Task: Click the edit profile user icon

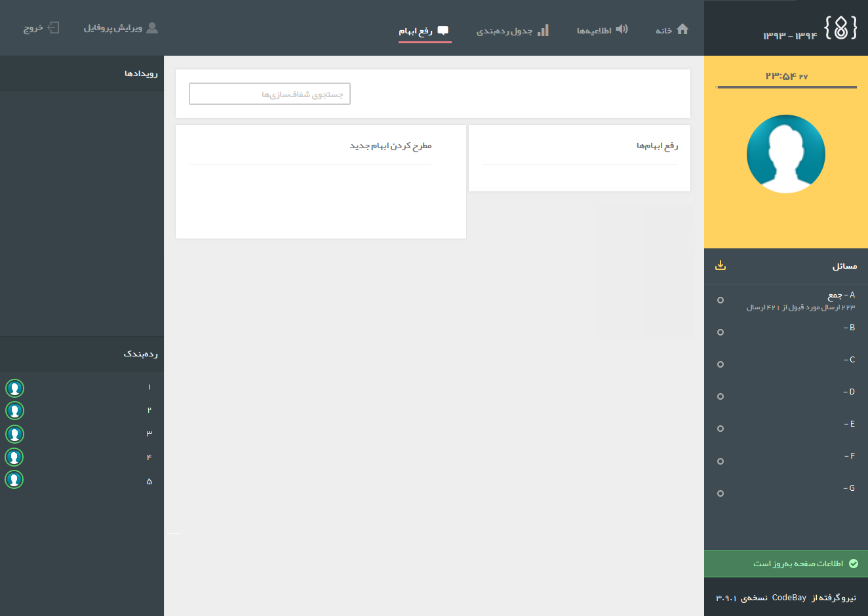Action: pyautogui.click(x=152, y=28)
